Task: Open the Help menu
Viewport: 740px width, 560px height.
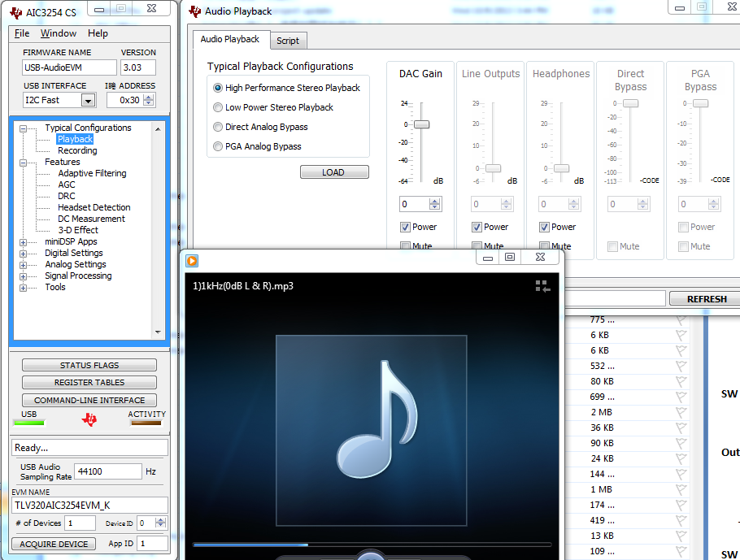Action: (x=98, y=33)
